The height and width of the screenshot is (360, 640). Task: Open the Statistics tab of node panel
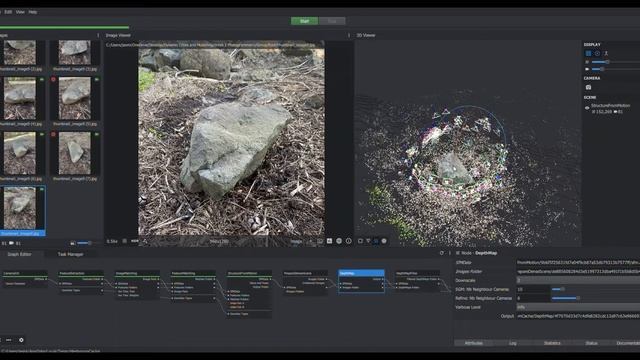pyautogui.click(x=552, y=343)
